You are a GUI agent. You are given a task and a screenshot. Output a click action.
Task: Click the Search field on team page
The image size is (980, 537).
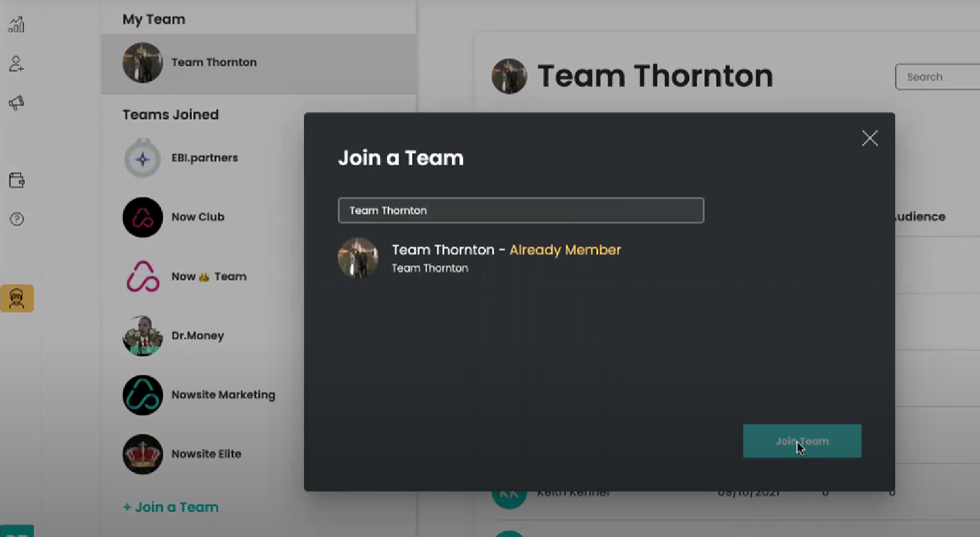938,77
